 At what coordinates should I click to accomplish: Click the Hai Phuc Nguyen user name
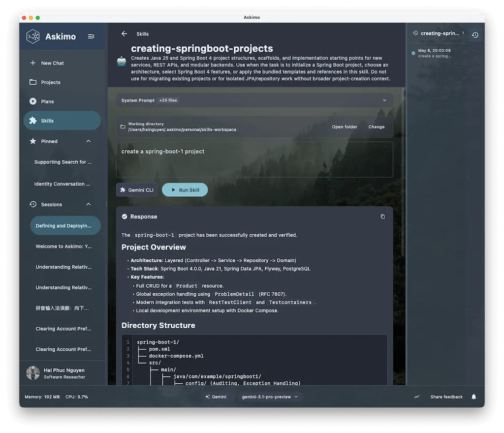[64, 370]
